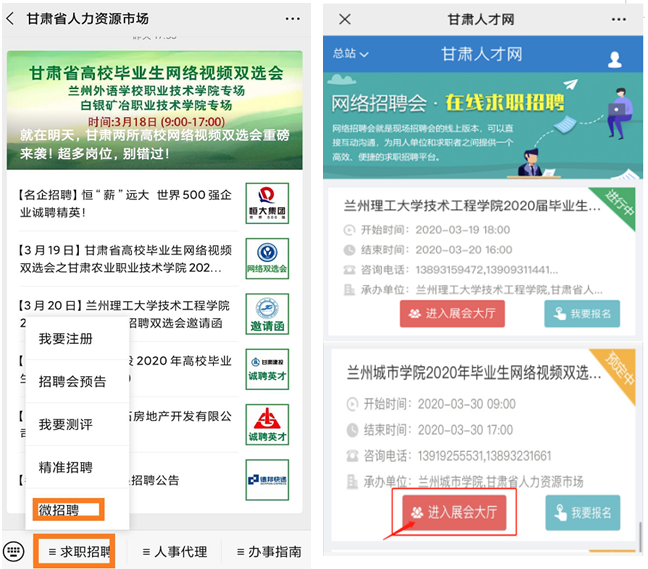The image size is (648, 569).
Task: Go back from 甘肃省人力资源市场 chat
Action: coord(11,19)
